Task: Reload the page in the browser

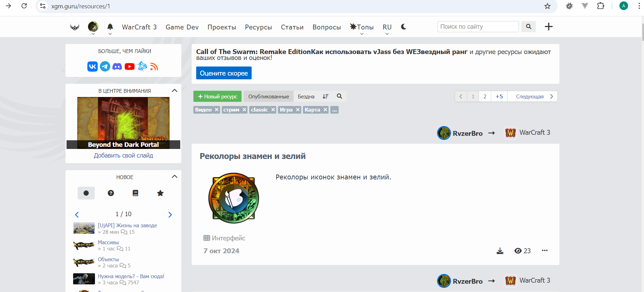Action: pos(24,6)
